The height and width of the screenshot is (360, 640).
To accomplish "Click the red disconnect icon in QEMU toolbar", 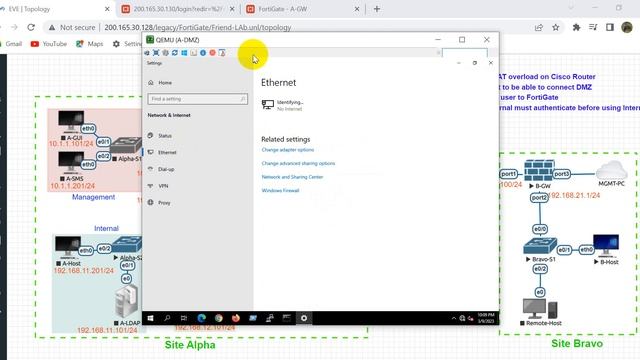I will point(212,53).
